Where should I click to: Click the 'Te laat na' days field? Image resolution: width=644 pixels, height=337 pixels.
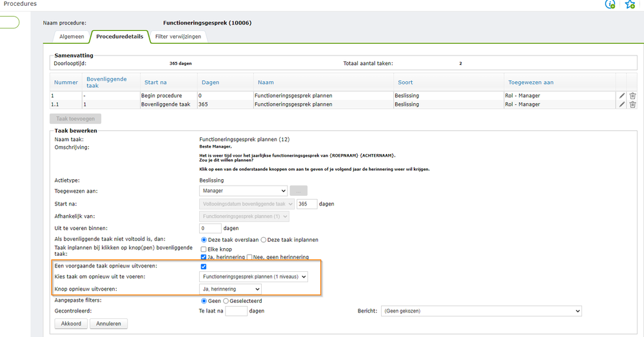pos(237,311)
